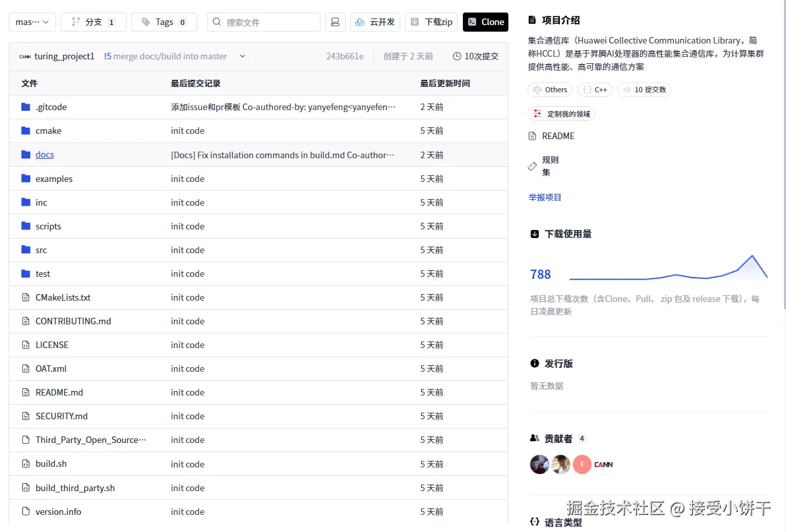The width and height of the screenshot is (786, 532).
Task: Click the test folder icon
Action: pos(26,274)
